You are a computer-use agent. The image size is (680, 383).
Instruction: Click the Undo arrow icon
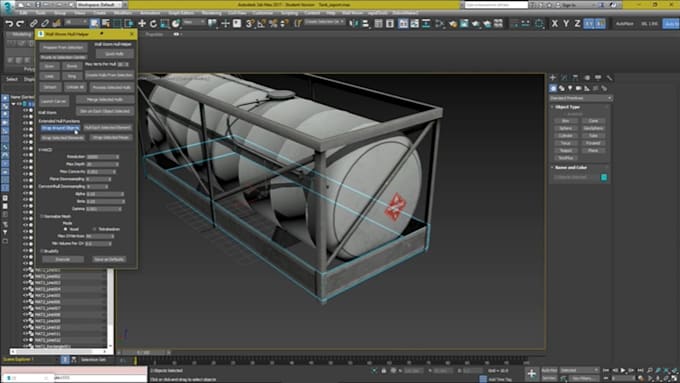[x=9, y=23]
